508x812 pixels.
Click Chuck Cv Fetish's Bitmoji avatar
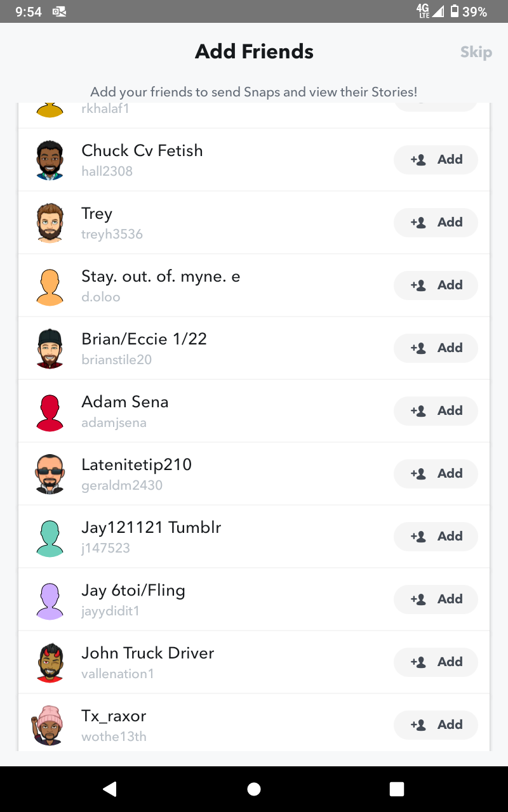(50, 160)
